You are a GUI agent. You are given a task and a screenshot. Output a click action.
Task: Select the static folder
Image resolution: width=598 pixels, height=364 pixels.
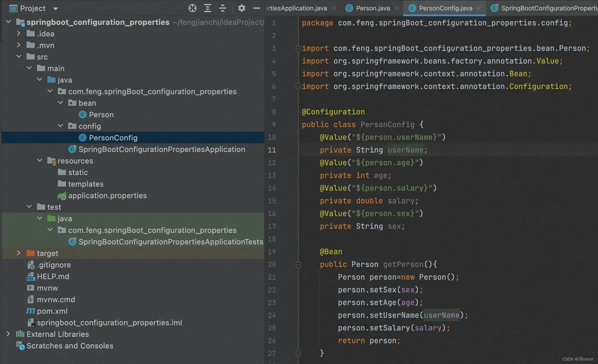tap(78, 172)
